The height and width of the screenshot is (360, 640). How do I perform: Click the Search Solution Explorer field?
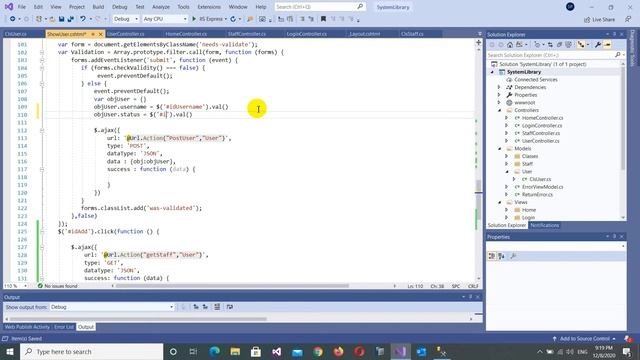click(555, 55)
